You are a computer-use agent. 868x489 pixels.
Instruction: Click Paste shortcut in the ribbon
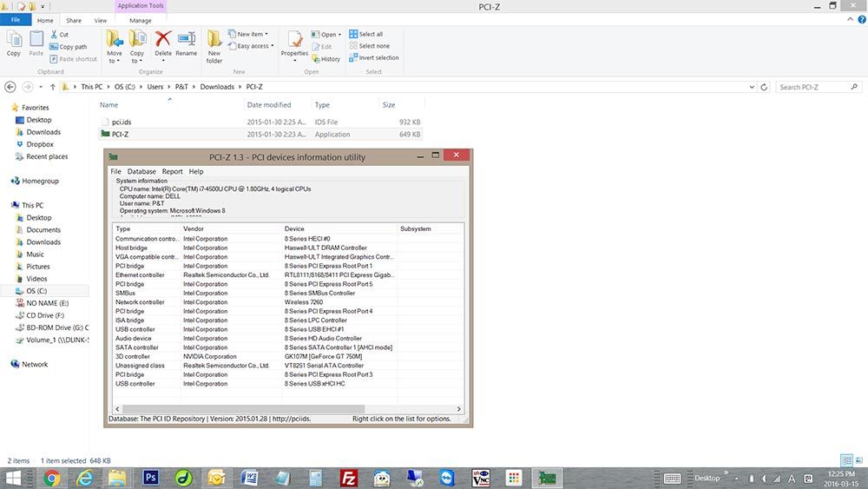click(73, 59)
